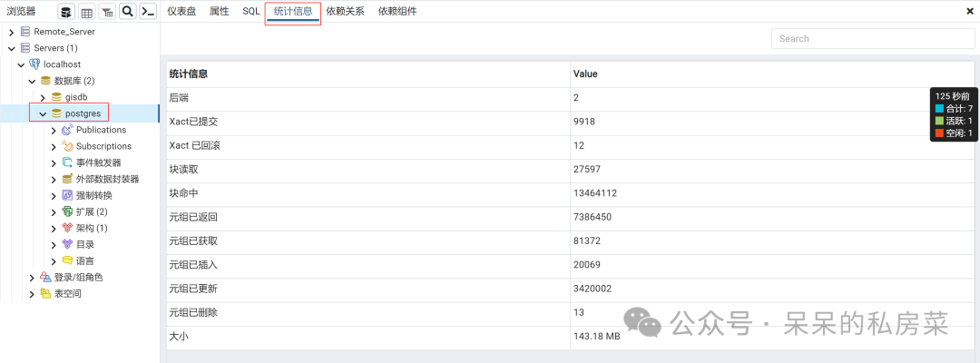The image size is (980, 363).
Task: Click the 外部数据封装器 icon
Action: pyautogui.click(x=67, y=179)
